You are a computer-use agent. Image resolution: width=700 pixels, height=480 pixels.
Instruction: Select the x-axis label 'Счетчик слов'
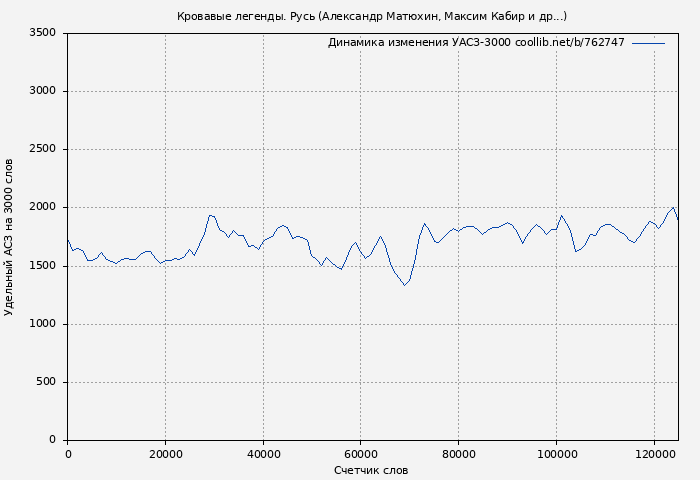pyautogui.click(x=371, y=470)
